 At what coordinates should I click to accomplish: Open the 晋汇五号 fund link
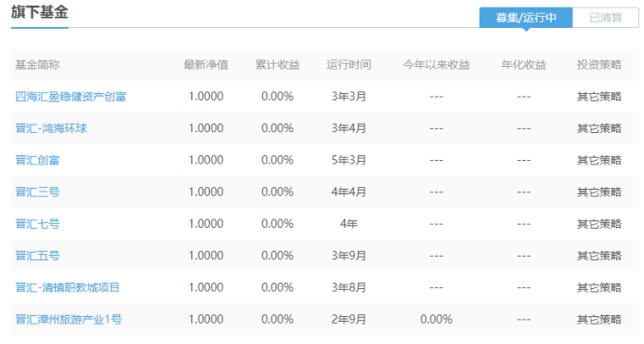(37, 256)
